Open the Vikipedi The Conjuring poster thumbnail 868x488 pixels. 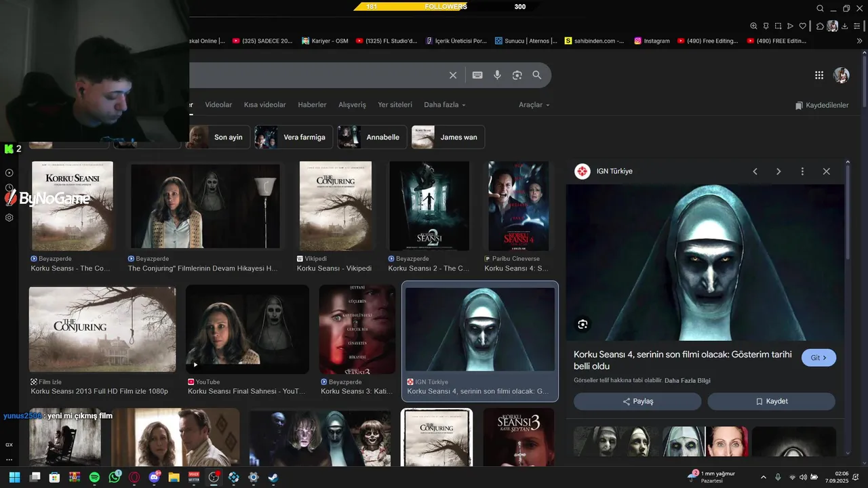336,206
